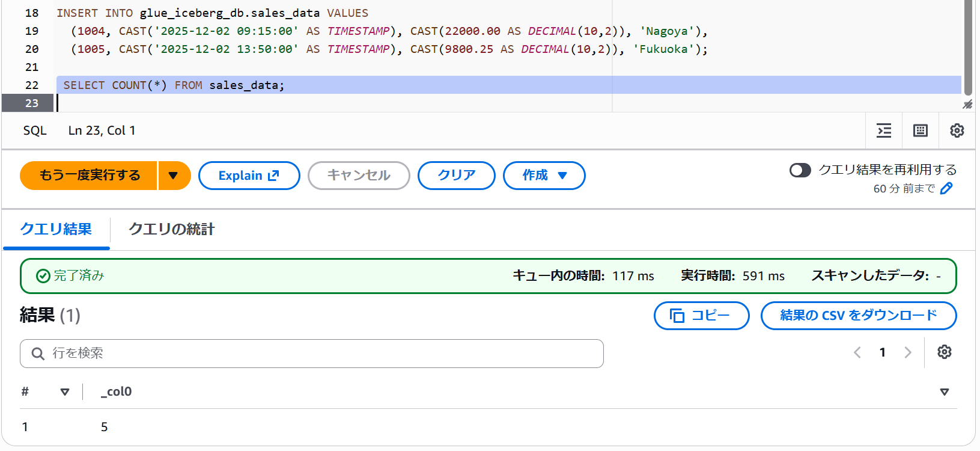The width and height of the screenshot is (980, 451).
Task: Open Explain in new window
Action: 249,176
